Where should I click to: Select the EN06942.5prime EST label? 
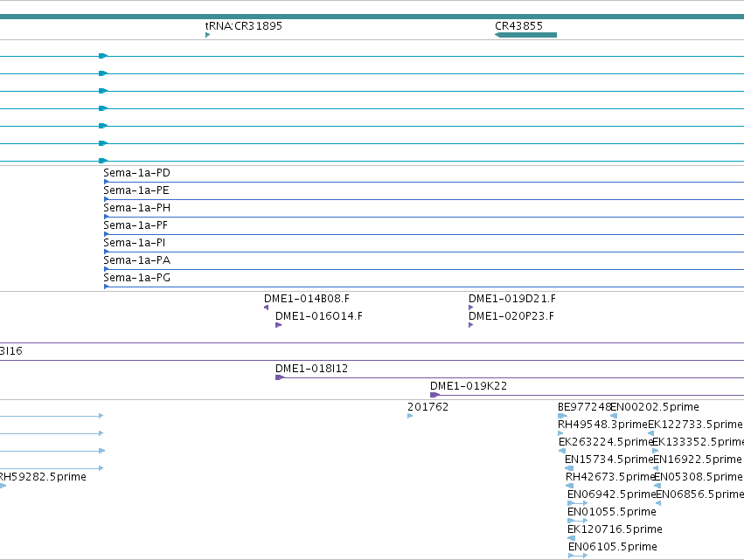(612, 494)
